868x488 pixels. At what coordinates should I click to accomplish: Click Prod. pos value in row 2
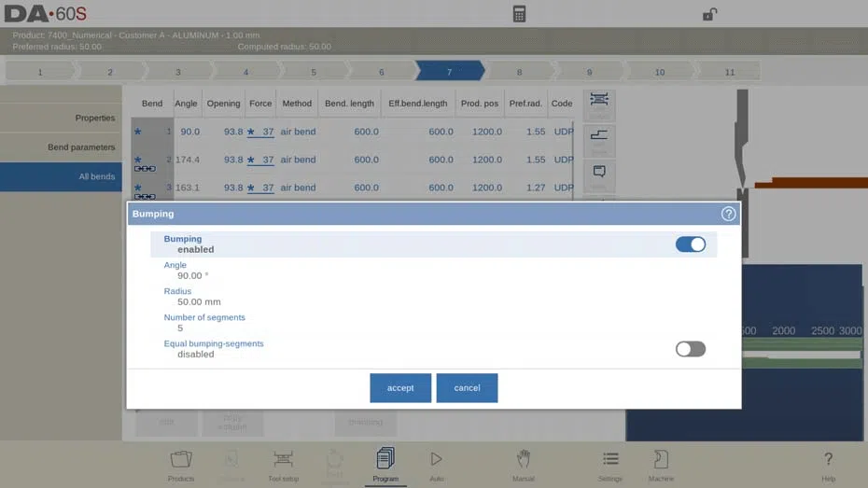(486, 160)
